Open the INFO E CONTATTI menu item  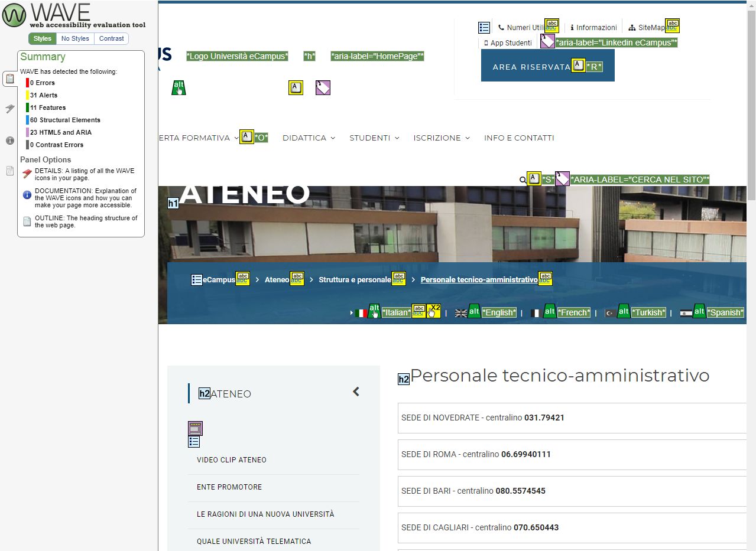519,138
